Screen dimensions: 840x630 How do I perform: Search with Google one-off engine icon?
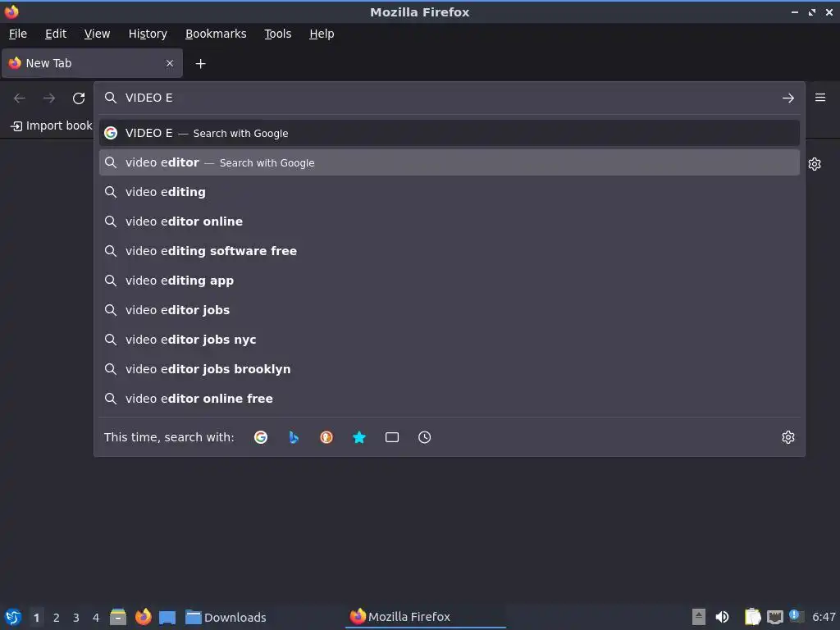click(261, 437)
